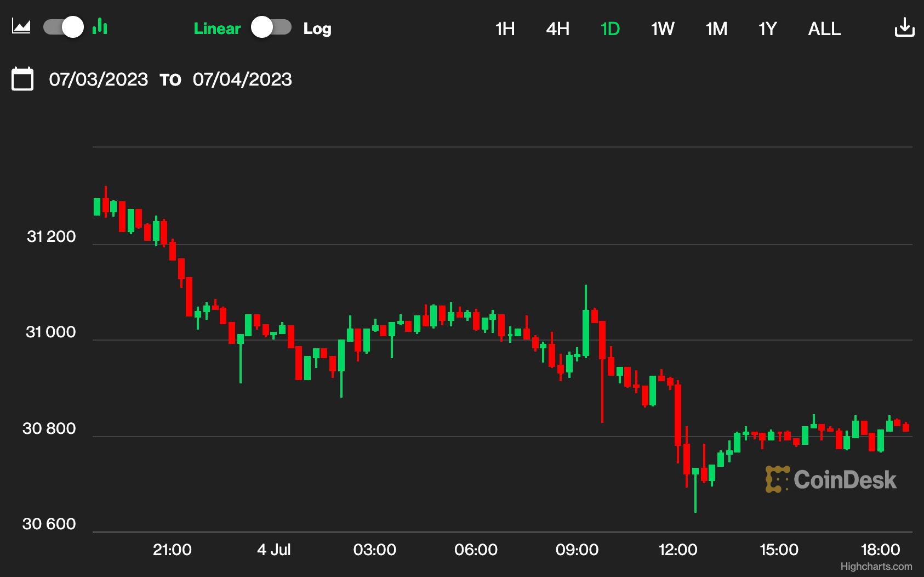Open the calendar date picker icon
This screenshot has width=924, height=577.
click(x=22, y=78)
